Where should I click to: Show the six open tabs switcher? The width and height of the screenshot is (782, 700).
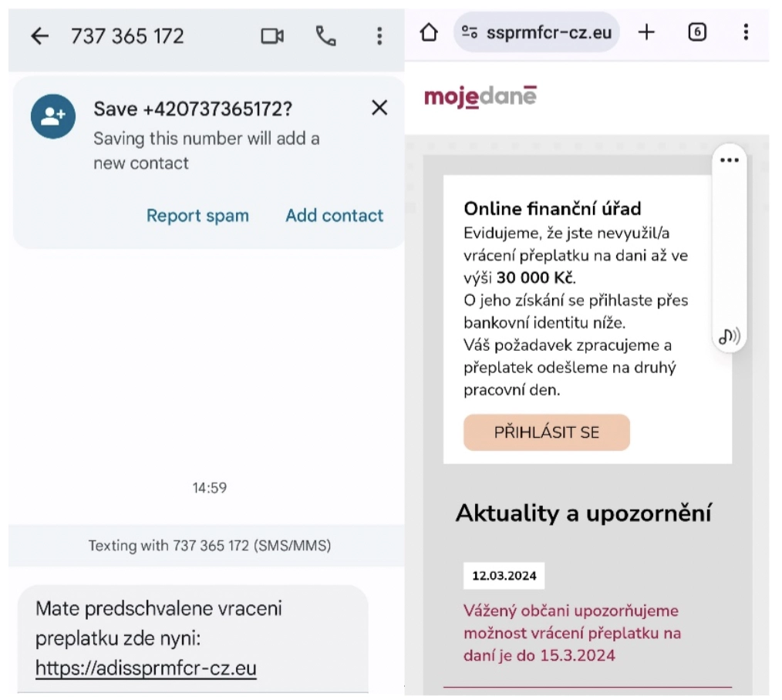[x=696, y=32]
